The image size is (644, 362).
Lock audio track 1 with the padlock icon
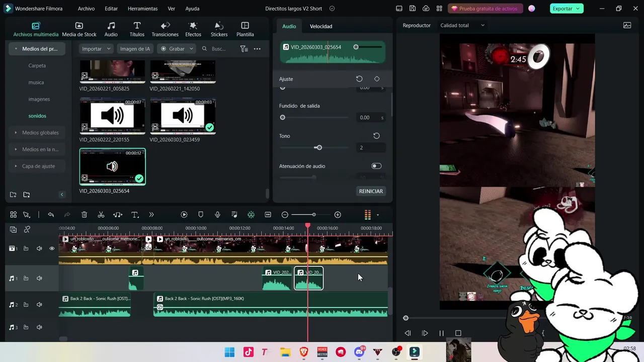point(26,279)
